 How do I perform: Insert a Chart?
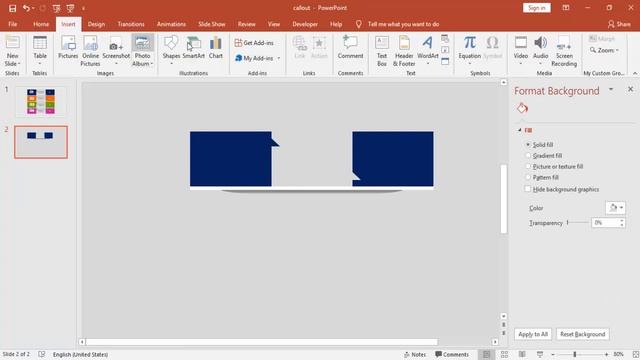216,48
